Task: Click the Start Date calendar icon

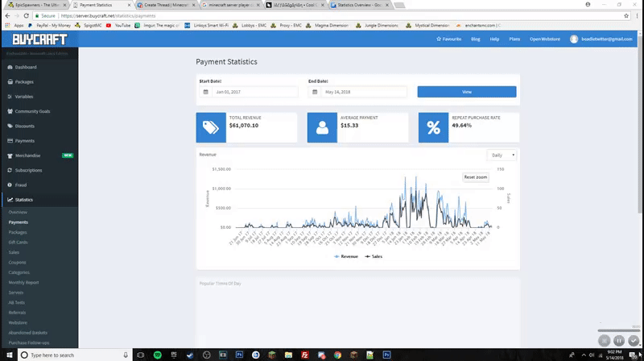Action: (x=206, y=92)
